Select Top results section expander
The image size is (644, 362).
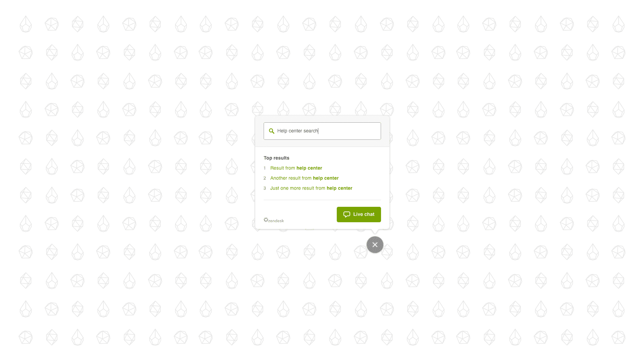[x=276, y=158]
